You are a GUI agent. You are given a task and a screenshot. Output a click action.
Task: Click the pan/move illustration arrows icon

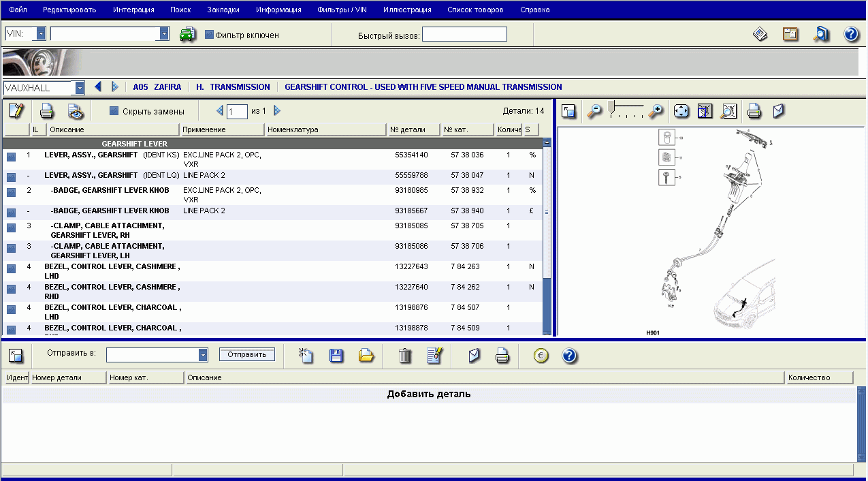point(681,111)
